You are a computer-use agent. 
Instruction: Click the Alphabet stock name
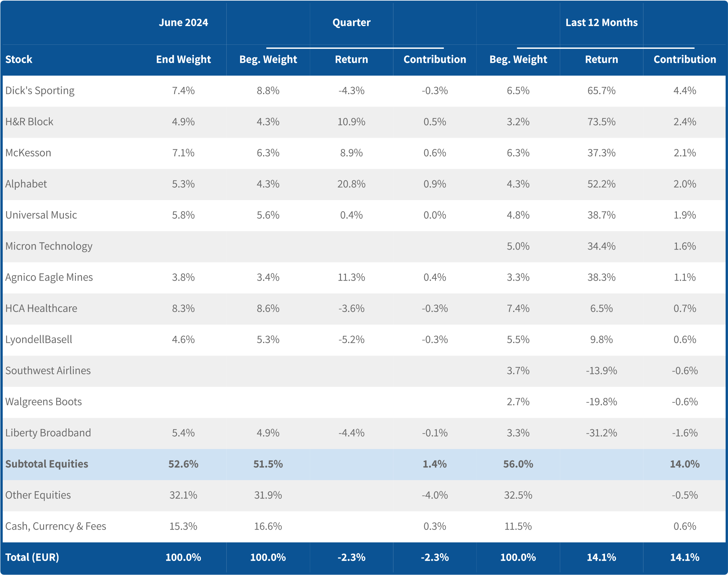coord(26,184)
